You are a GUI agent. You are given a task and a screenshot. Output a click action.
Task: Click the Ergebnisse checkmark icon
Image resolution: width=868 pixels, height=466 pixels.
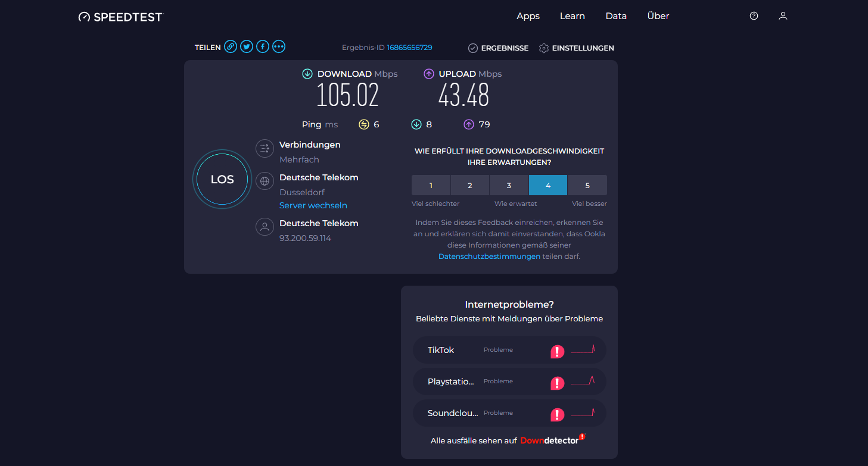(x=473, y=48)
